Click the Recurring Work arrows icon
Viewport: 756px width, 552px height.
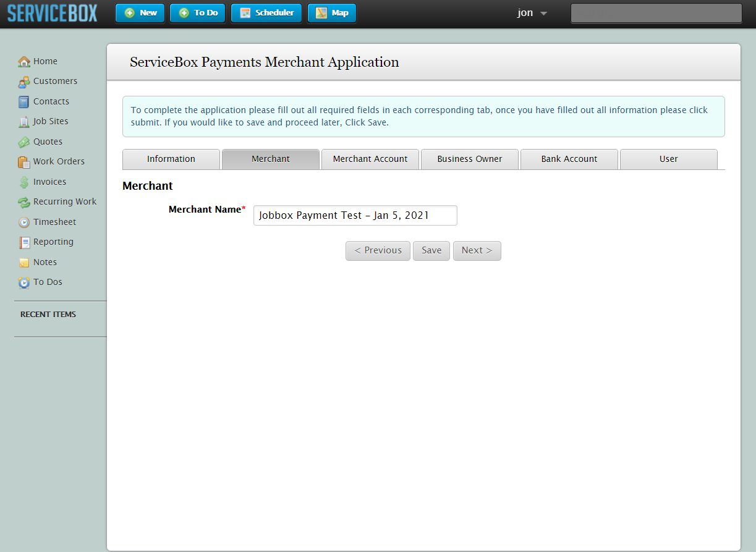point(24,202)
